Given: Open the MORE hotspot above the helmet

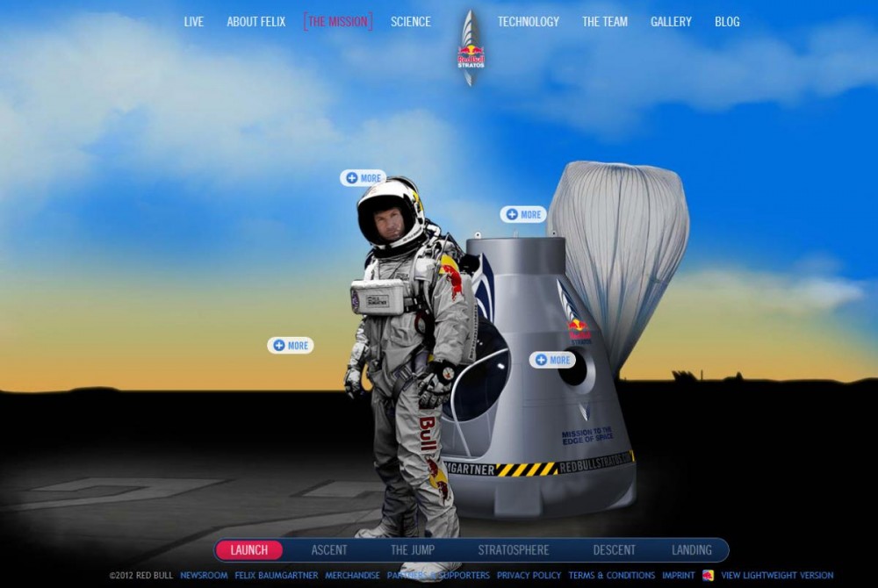Looking at the screenshot, I should tap(363, 178).
